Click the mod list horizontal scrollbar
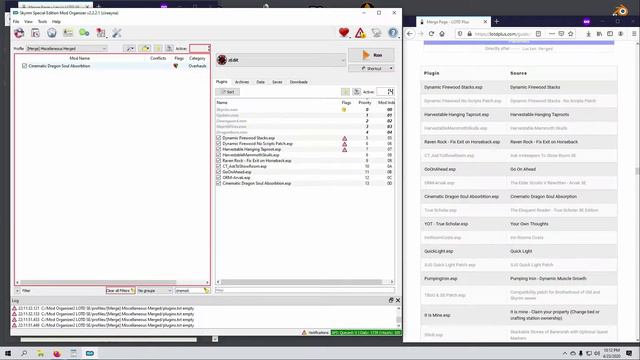 tap(98, 282)
